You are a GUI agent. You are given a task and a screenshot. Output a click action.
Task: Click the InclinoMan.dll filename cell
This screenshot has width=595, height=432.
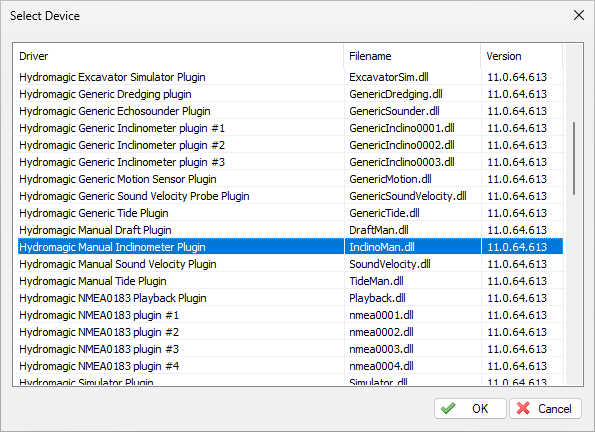click(412, 247)
